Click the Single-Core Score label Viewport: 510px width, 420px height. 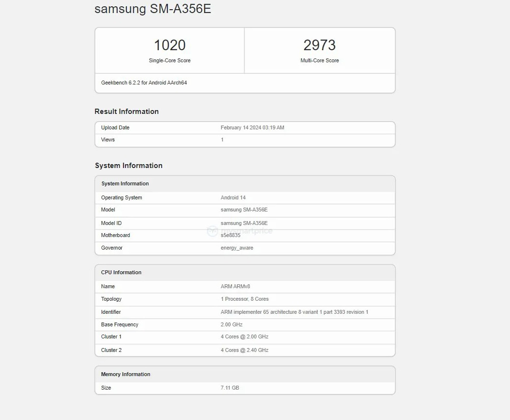169,61
